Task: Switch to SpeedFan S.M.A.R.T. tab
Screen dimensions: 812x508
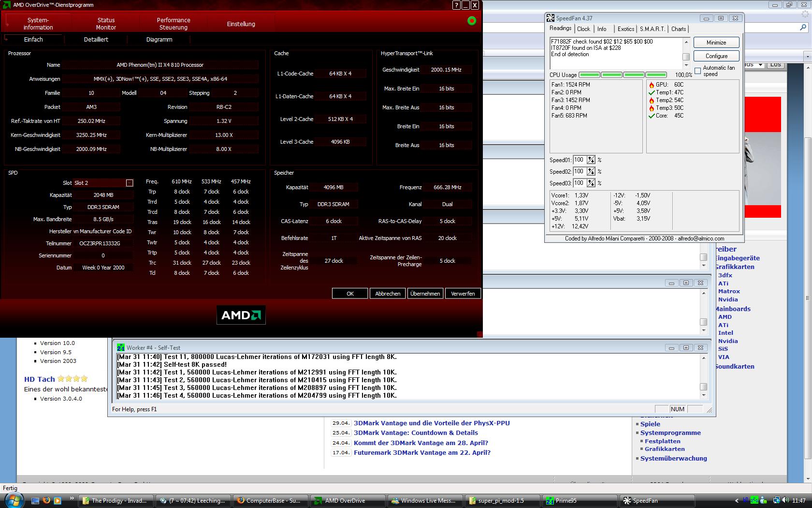Action: click(x=652, y=29)
